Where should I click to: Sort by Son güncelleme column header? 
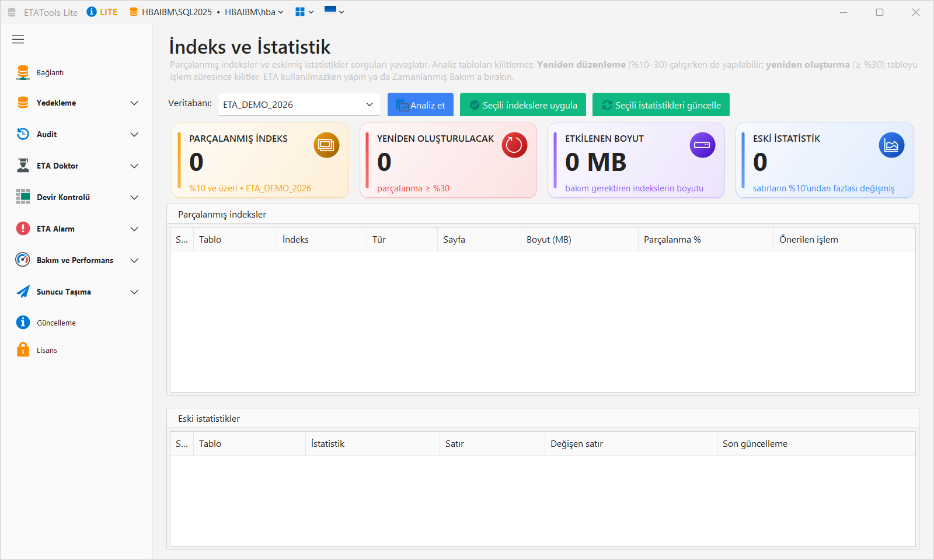click(816, 444)
